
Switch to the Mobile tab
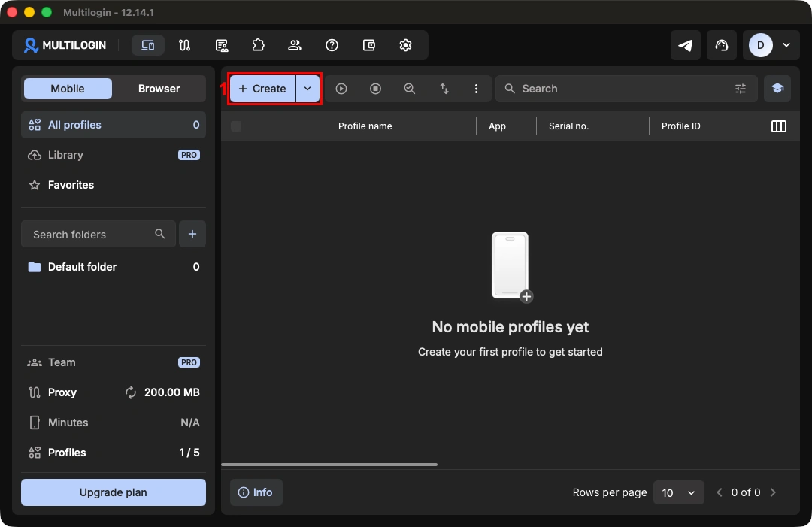pyautogui.click(x=68, y=89)
